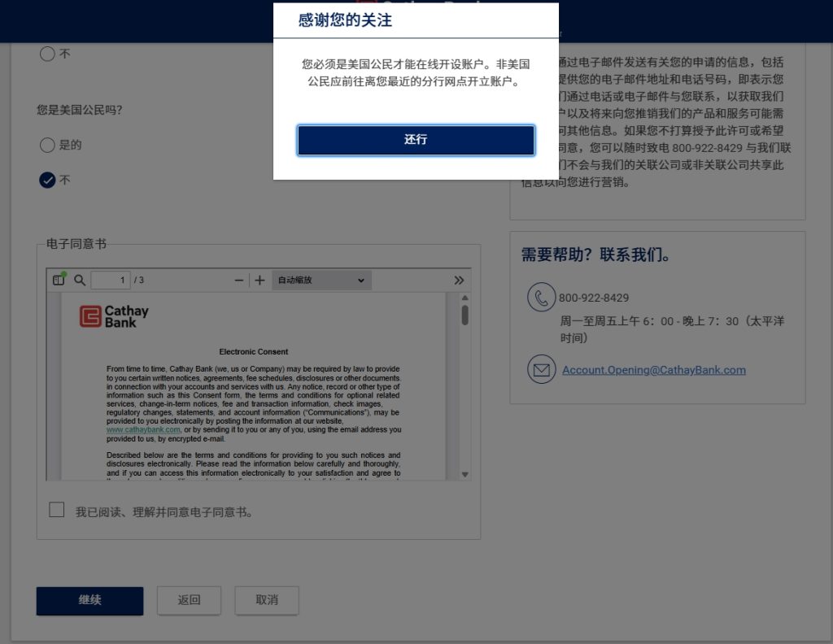This screenshot has height=644, width=833.
Task: Open the 自动缩放 zoom level dropdown
Action: 321,280
